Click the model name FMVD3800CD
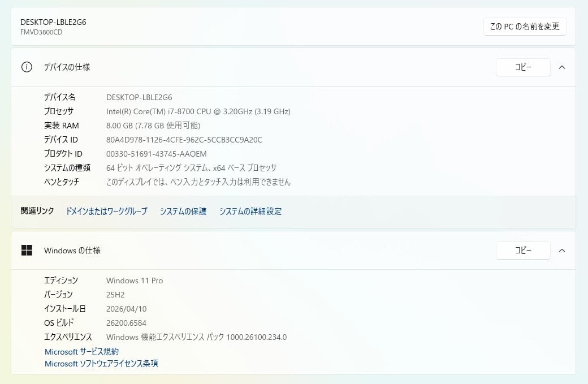 [41, 32]
